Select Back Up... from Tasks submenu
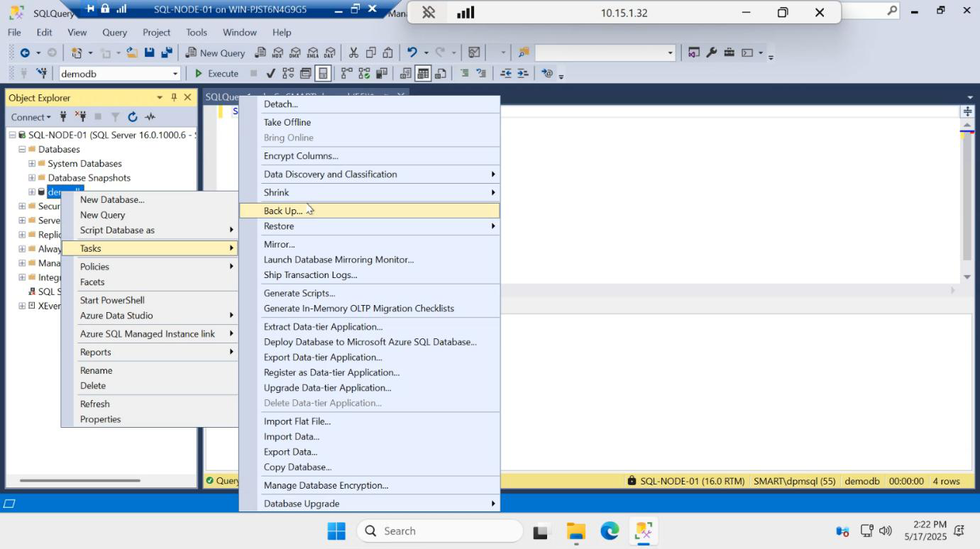The height and width of the screenshot is (549, 980). (369, 211)
